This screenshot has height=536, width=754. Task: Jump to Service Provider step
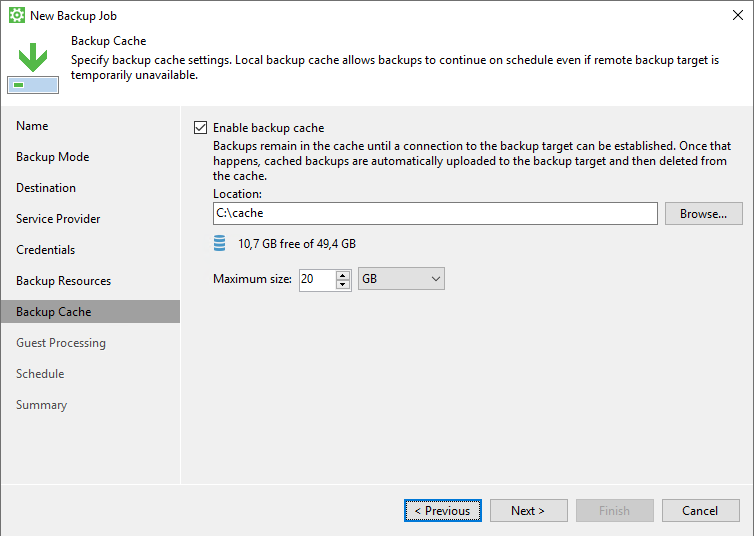point(58,219)
